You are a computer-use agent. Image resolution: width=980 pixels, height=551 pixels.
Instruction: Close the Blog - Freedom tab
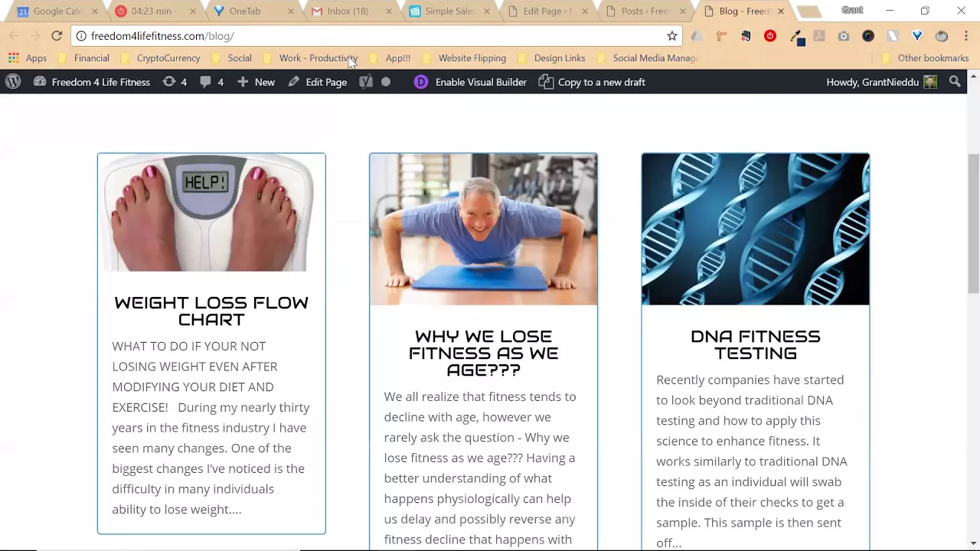click(x=781, y=11)
